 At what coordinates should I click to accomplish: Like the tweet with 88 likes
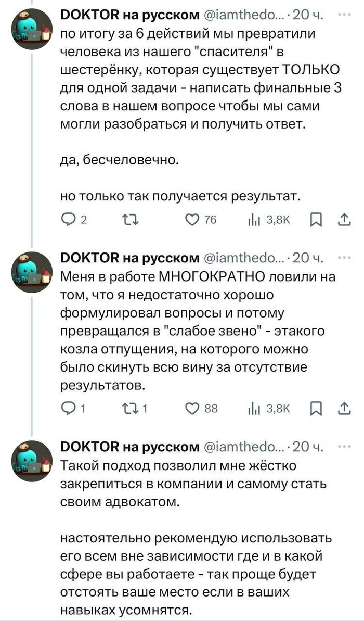[x=193, y=409]
